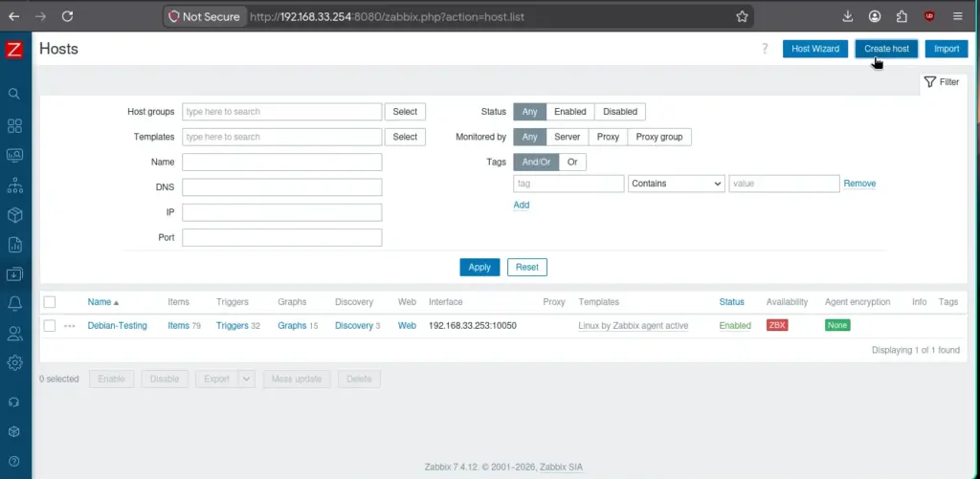The image size is (980, 479).
Task: Click the Not Secure shield indicator
Action: point(204,17)
